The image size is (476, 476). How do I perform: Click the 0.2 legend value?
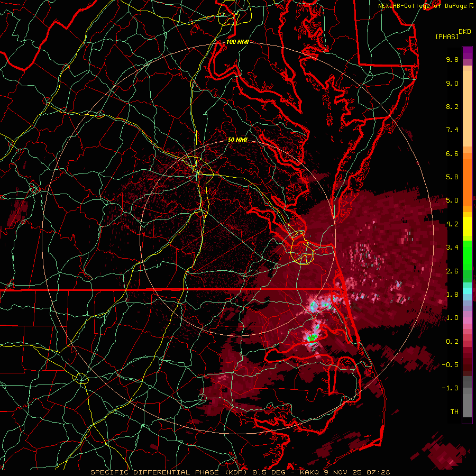(x=452, y=342)
